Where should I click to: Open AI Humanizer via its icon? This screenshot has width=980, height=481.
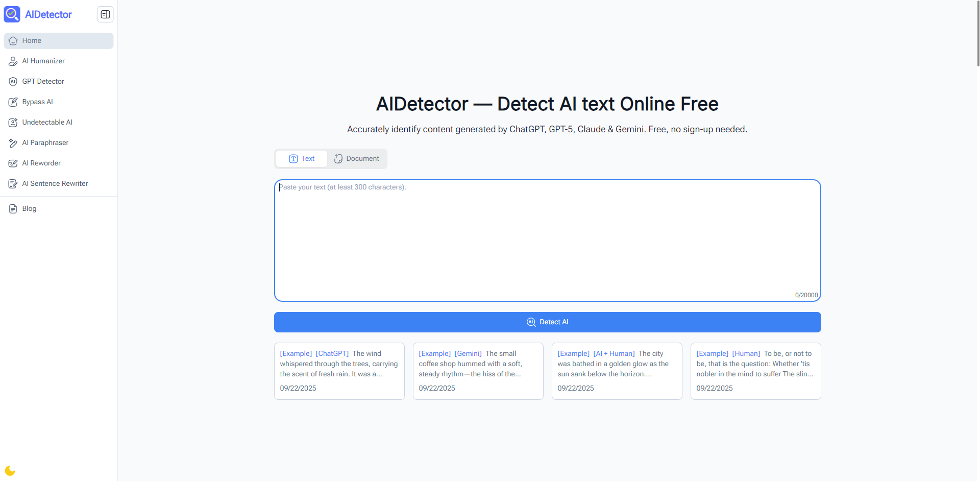coord(13,61)
